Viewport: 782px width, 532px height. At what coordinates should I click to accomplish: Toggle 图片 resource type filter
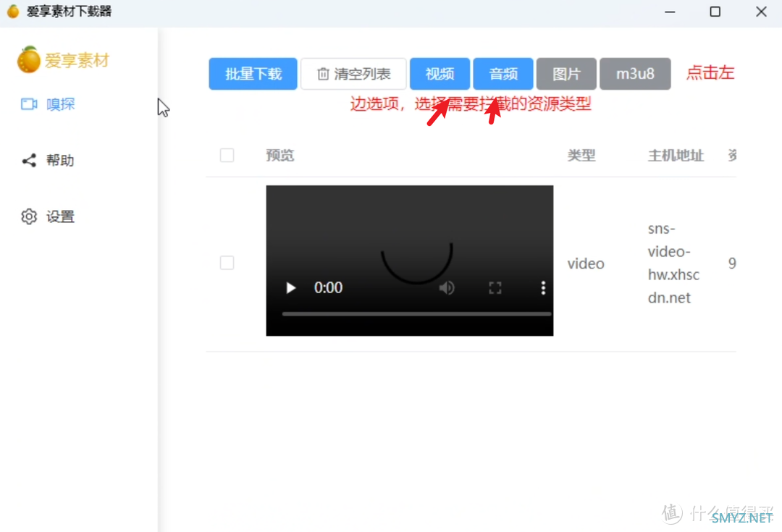(x=566, y=74)
